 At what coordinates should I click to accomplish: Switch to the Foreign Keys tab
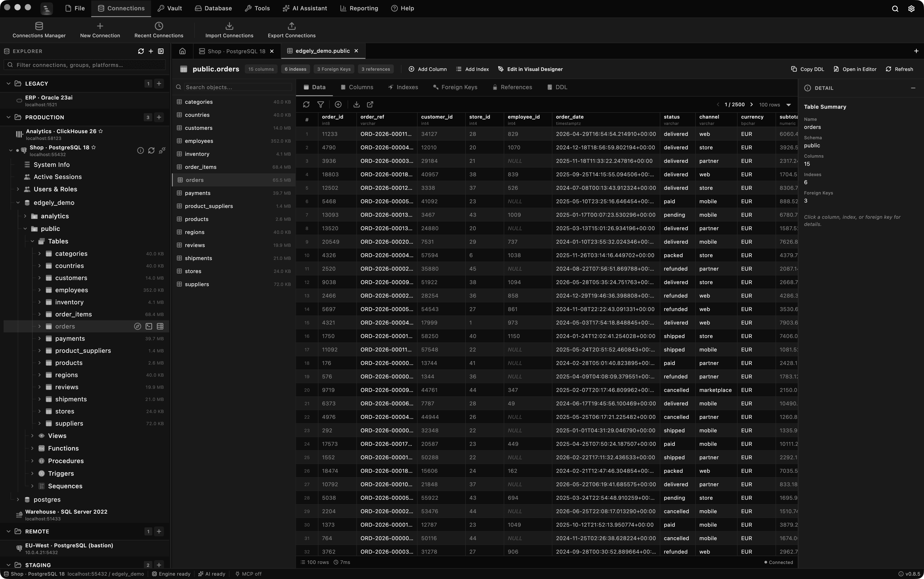[x=455, y=87]
